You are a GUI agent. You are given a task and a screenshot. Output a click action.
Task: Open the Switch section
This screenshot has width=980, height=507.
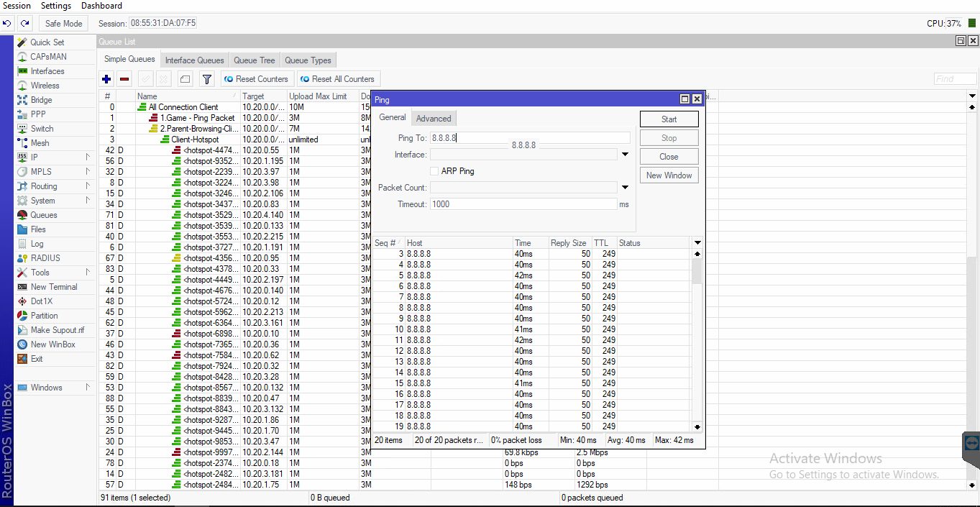click(42, 129)
